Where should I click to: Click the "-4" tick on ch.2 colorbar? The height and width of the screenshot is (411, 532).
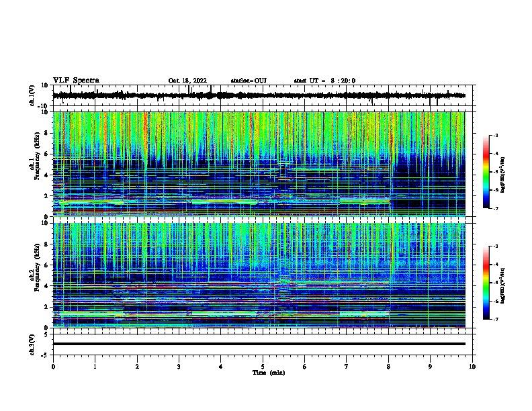point(495,265)
